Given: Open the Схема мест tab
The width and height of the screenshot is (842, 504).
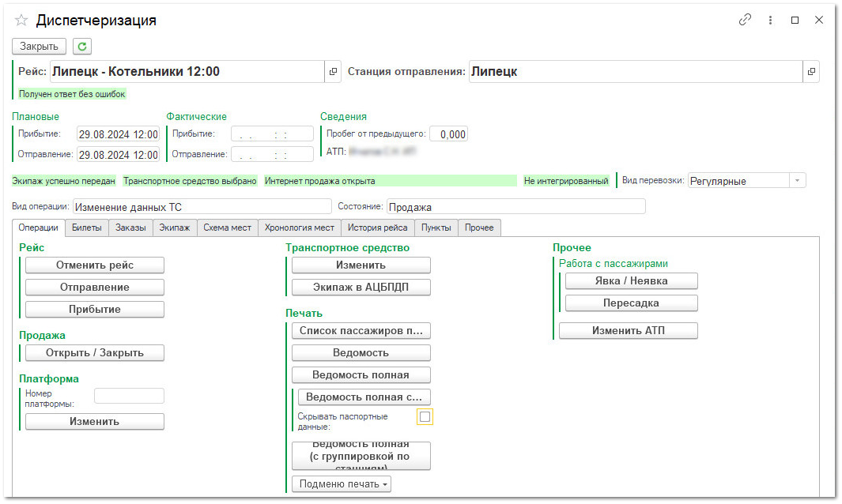Looking at the screenshot, I should [x=227, y=228].
